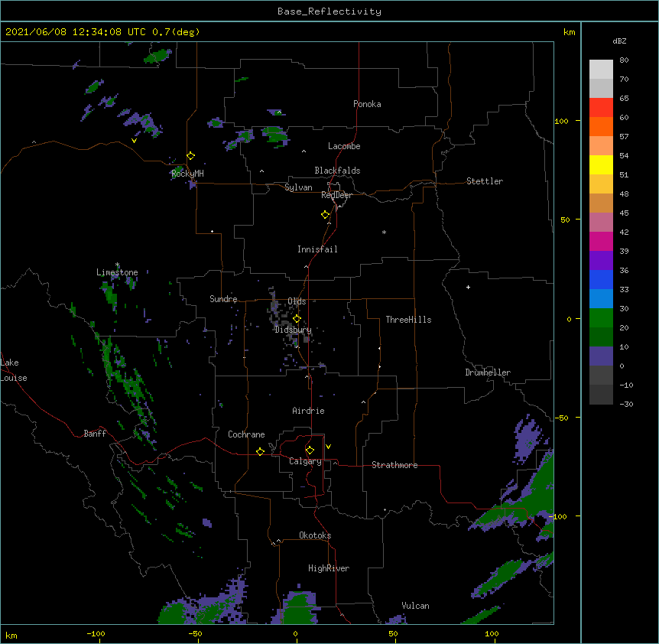The height and width of the screenshot is (644, 659).
Task: Select the blue 36-33 dBZ legend swatch
Action: click(601, 279)
